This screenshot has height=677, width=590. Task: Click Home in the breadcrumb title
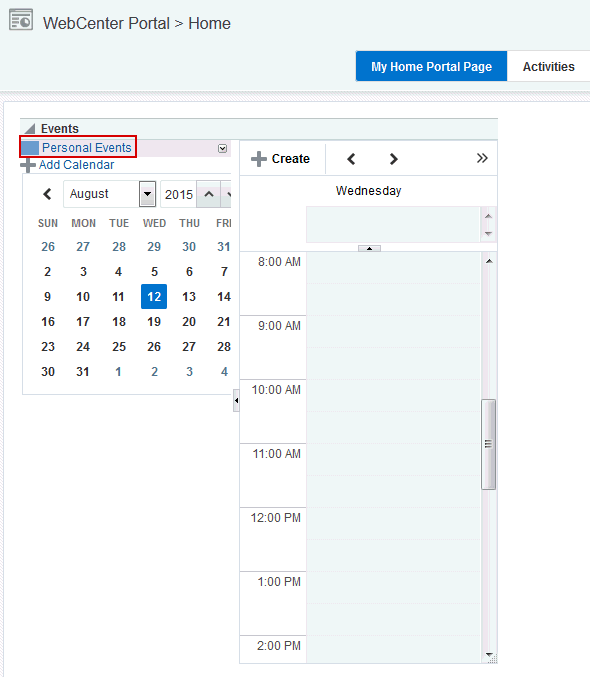pyautogui.click(x=209, y=23)
